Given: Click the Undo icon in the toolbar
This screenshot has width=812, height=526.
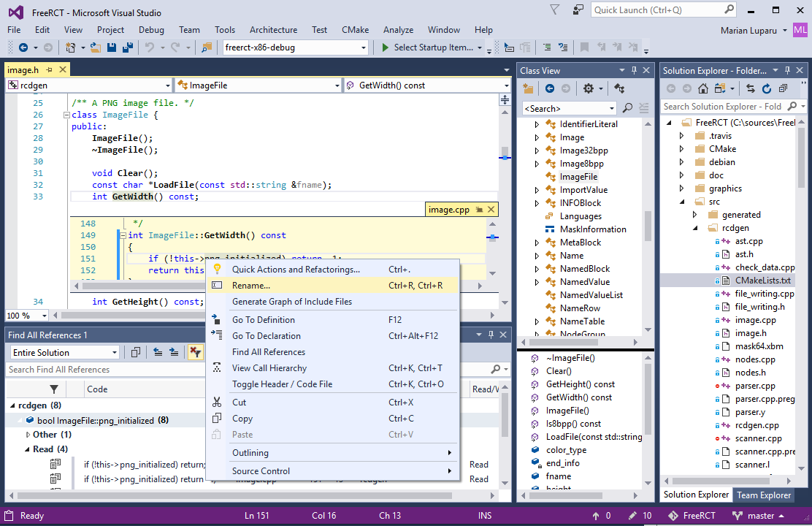Looking at the screenshot, I should 151,47.
